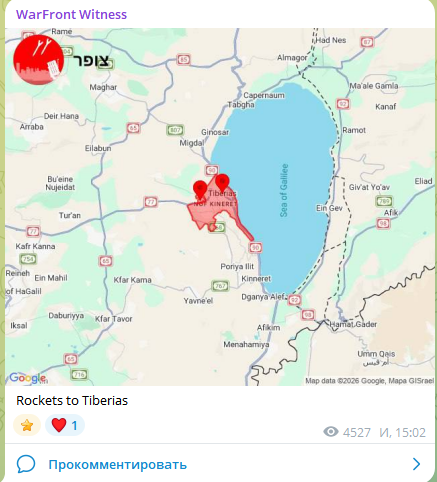Click the Sea of Galilee label
Viewport: 437px width, 482px height.
click(x=284, y=190)
